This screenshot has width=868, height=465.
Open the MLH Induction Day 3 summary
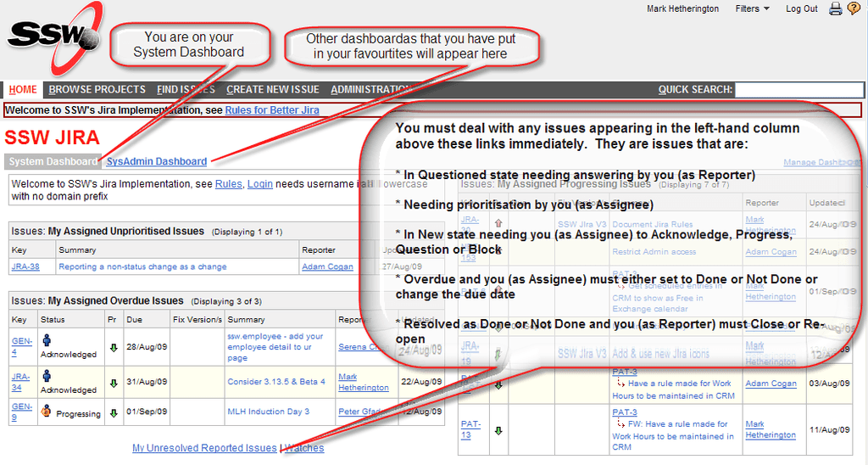268,412
